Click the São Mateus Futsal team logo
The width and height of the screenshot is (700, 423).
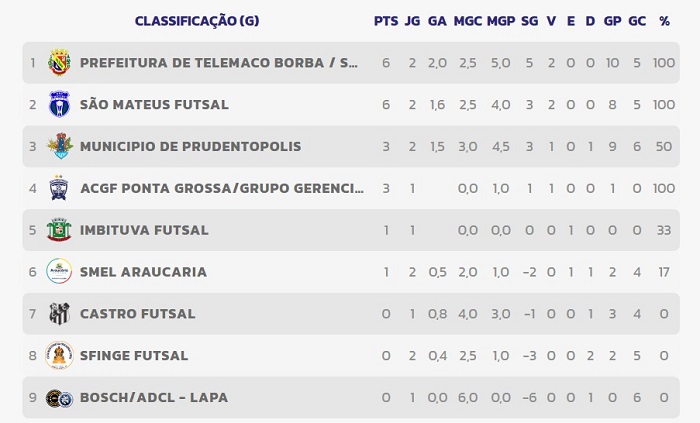[59, 104]
